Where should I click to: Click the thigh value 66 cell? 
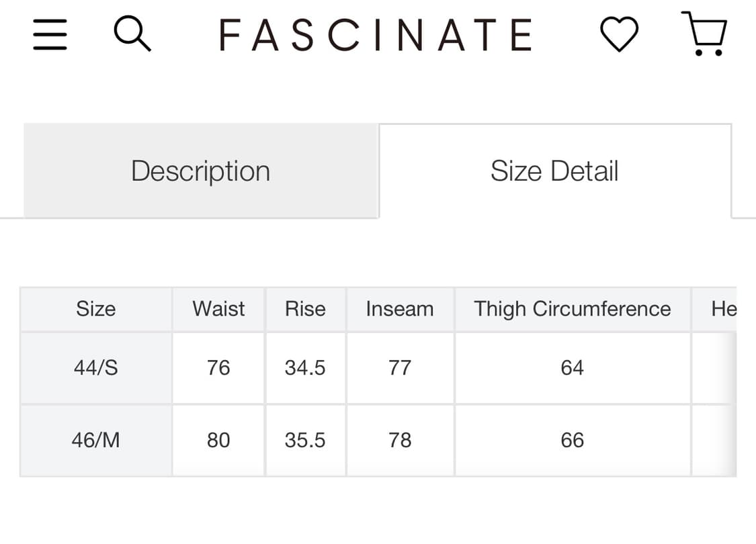click(x=573, y=441)
